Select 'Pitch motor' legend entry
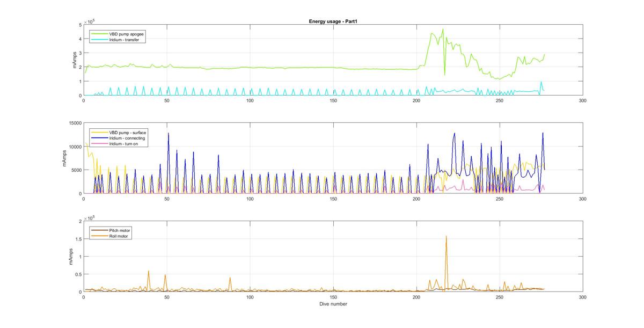 [120, 230]
